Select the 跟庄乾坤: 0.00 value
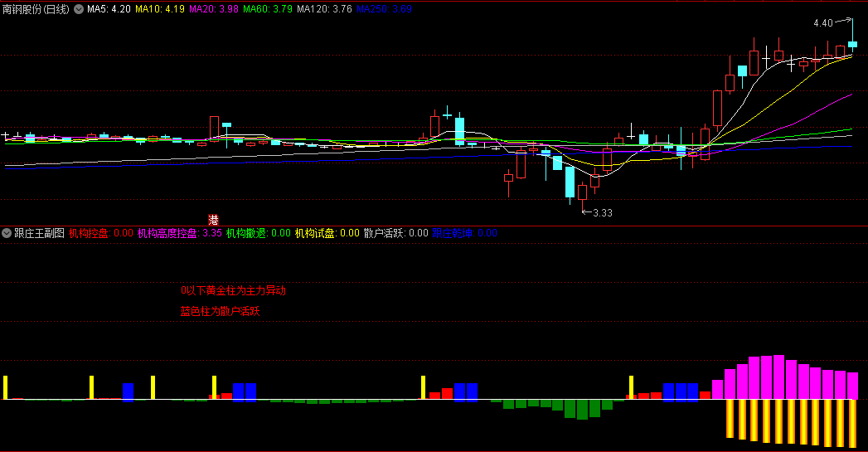The width and height of the screenshot is (868, 452). point(464,233)
